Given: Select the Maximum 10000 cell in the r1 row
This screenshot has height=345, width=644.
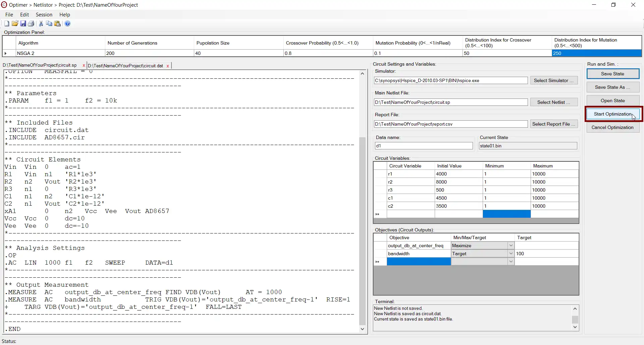Looking at the screenshot, I should [555, 174].
